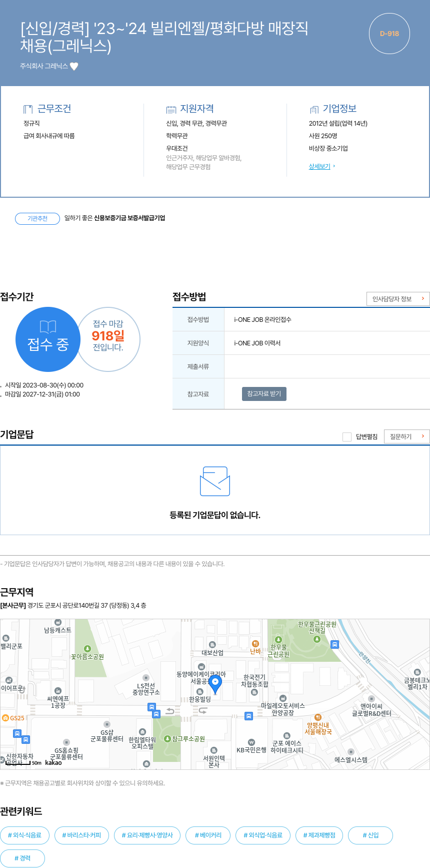Toggle the 답변펼침 checkbox
The width and height of the screenshot is (430, 868).
coord(346,437)
